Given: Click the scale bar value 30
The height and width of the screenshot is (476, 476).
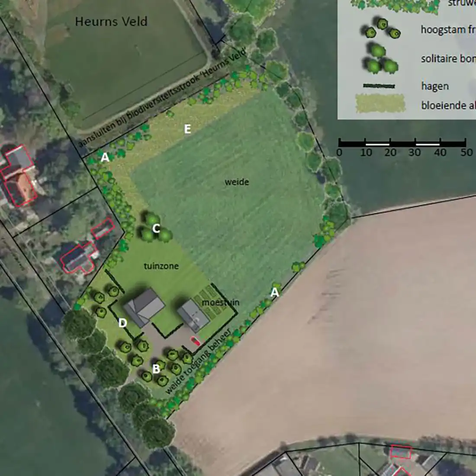Looking at the screenshot, I should point(415,152).
